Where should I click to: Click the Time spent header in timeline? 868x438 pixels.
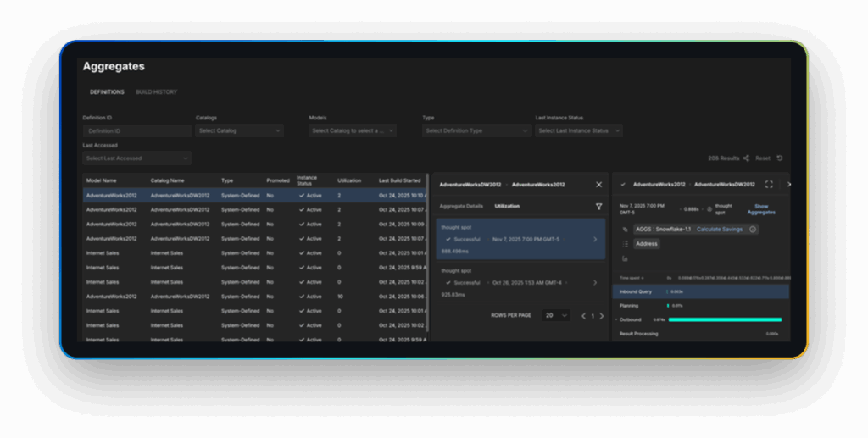coord(632,278)
